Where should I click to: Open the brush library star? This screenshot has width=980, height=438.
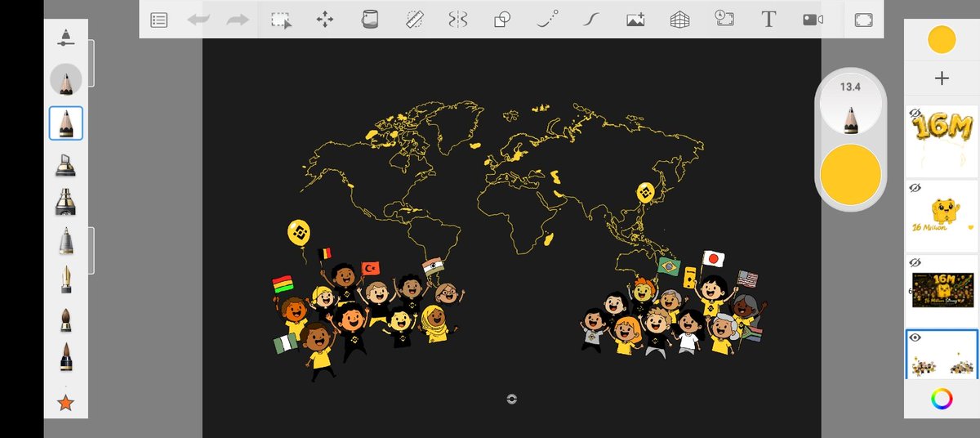(x=65, y=402)
